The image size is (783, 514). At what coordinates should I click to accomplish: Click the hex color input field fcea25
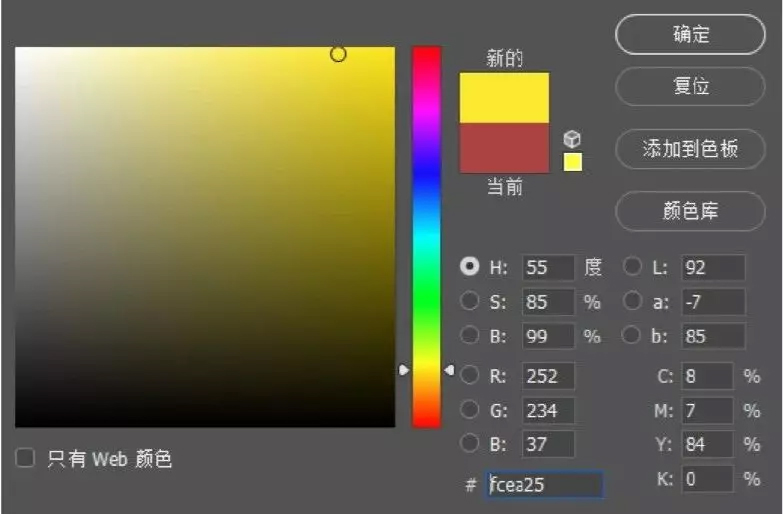[x=545, y=485]
